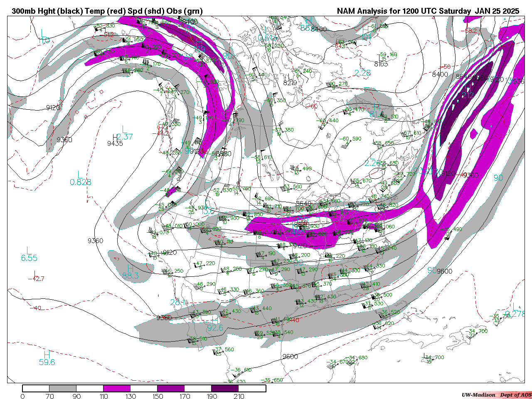The image size is (532, 399).
Task: Click the gray 70-90 legend swatch
Action: point(63,389)
